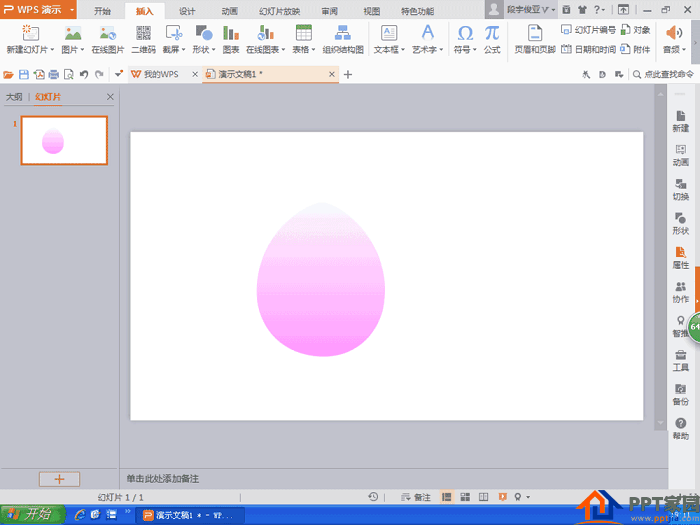Click the Notes (备注) status bar button
The image size is (700, 525).
[416, 497]
